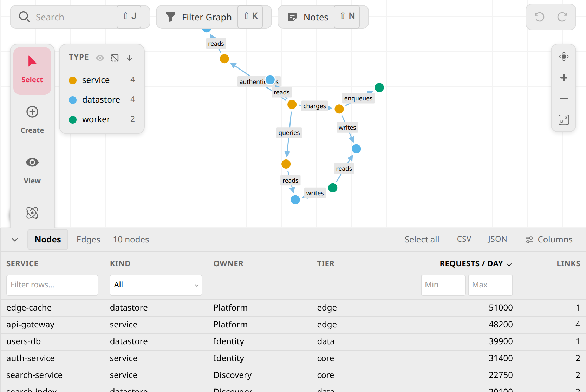Open the Columns settings
Screen dimensions: 586x392
point(549,240)
